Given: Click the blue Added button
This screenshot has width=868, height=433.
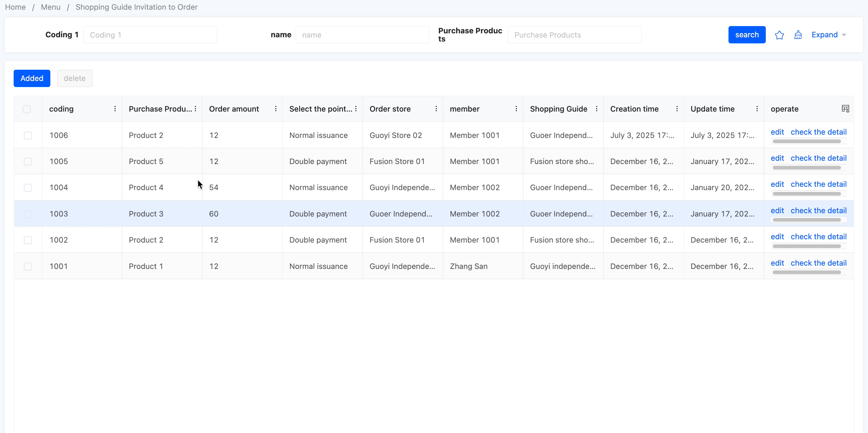Looking at the screenshot, I should point(32,78).
